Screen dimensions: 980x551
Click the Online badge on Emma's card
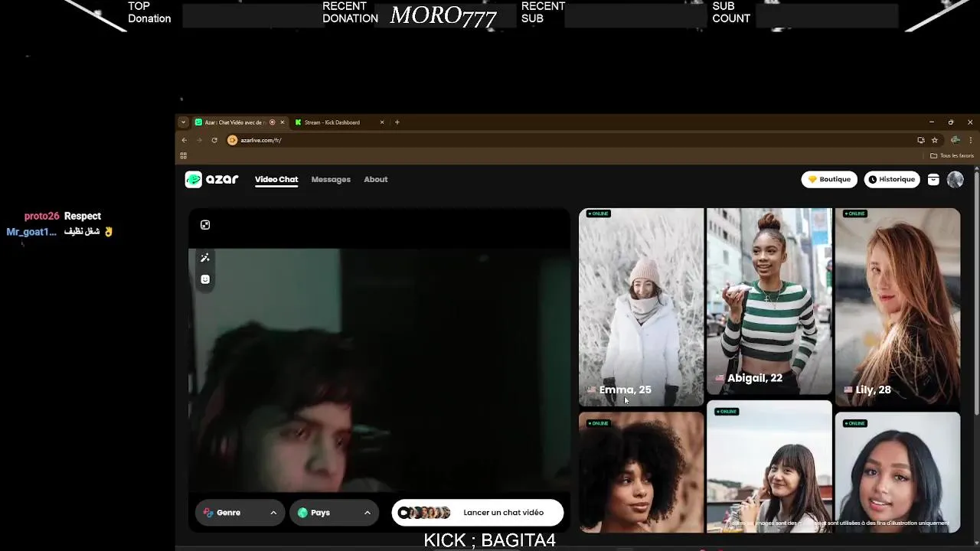(x=598, y=214)
